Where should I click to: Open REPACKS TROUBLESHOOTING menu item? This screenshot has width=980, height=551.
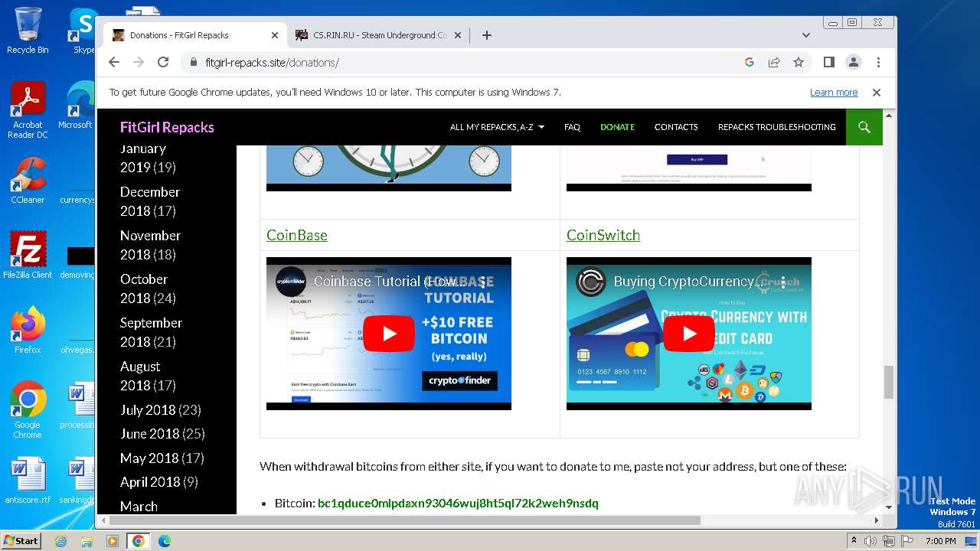click(x=776, y=127)
